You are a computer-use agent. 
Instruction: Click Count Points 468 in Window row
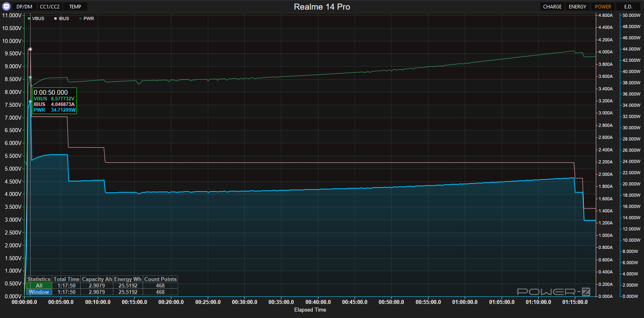[x=160, y=292]
